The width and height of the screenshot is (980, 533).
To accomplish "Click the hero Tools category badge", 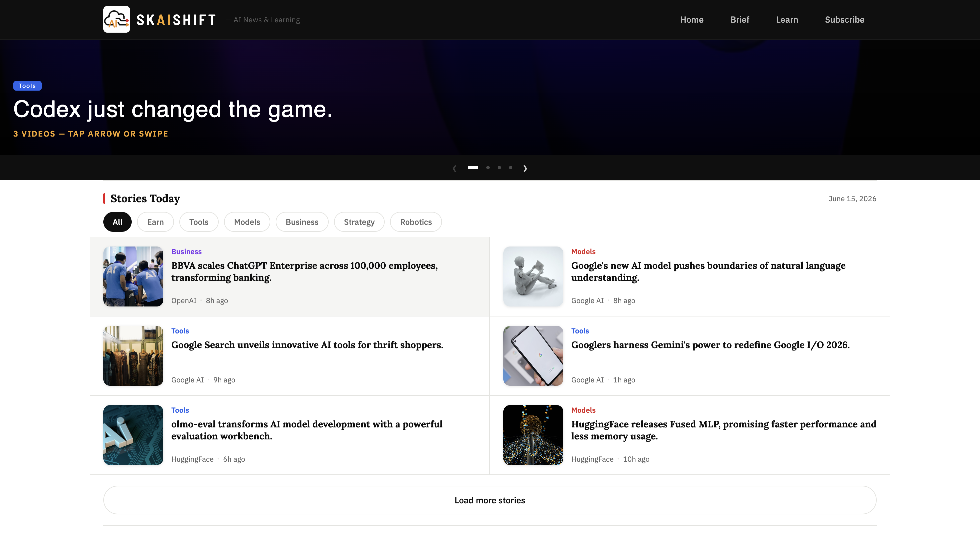I will pos(27,86).
